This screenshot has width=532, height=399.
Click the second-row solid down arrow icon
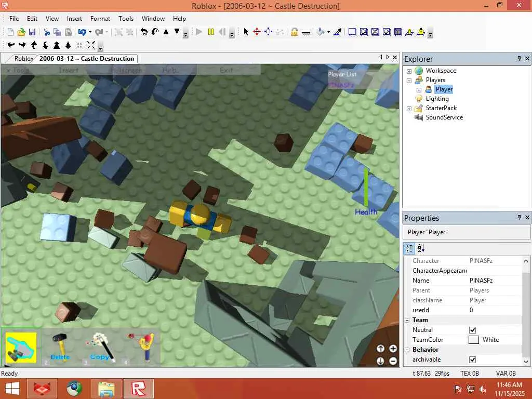click(68, 45)
